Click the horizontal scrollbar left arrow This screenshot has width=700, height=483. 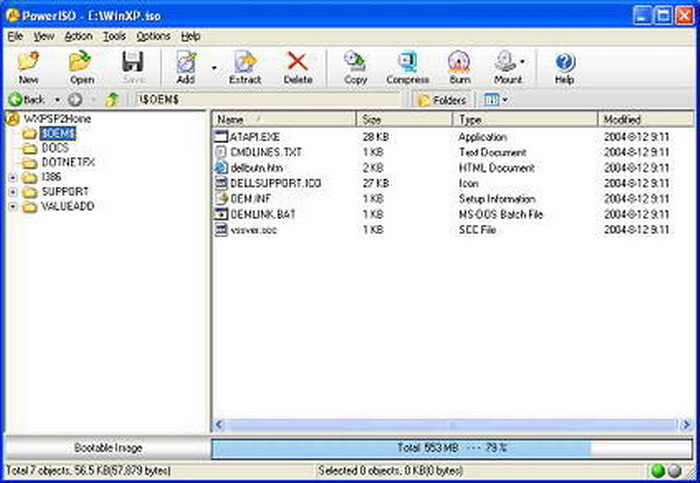219,425
